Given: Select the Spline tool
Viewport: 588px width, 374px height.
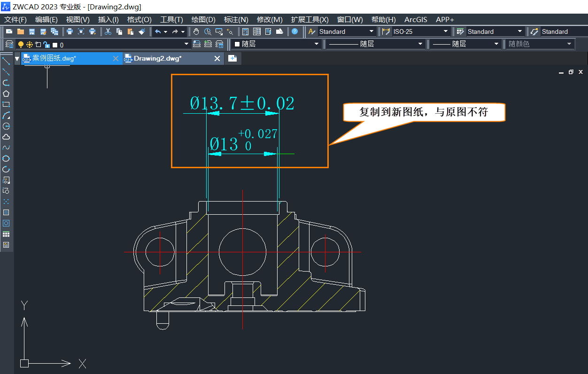Looking at the screenshot, I should click(6, 148).
